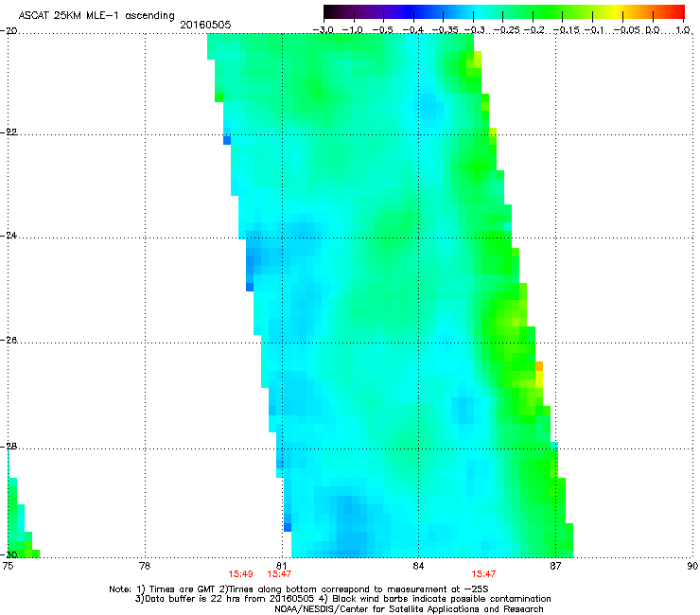700x615 pixels.
Task: Click the 'Note: 1) Times are GMT' line
Action: [x=299, y=589]
